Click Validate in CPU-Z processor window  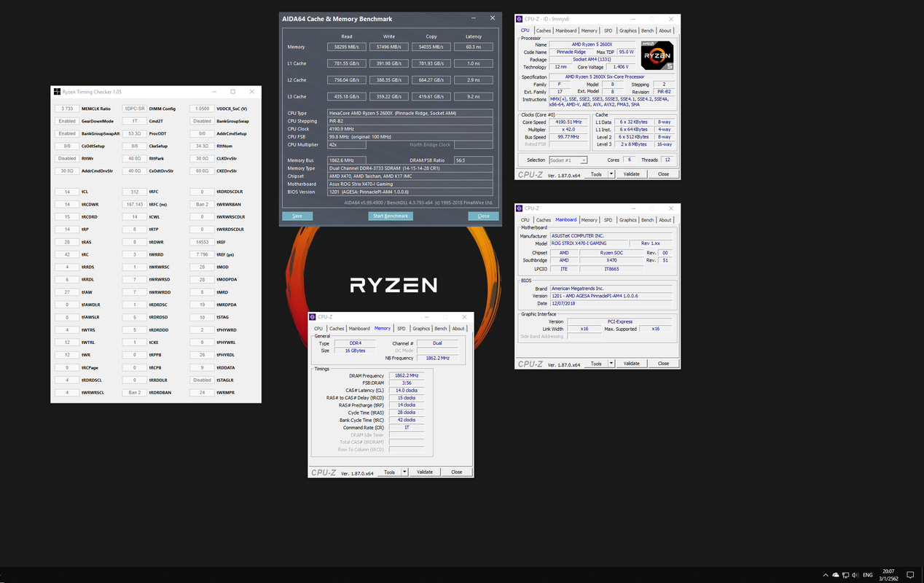click(632, 174)
